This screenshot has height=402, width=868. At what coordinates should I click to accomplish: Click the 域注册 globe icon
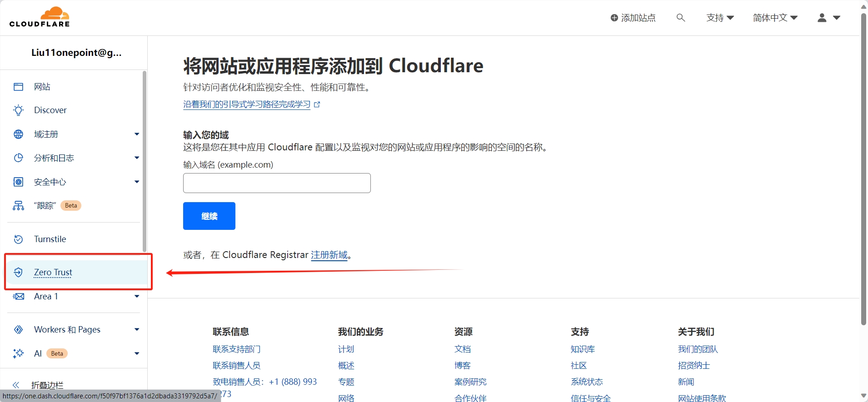(x=18, y=134)
